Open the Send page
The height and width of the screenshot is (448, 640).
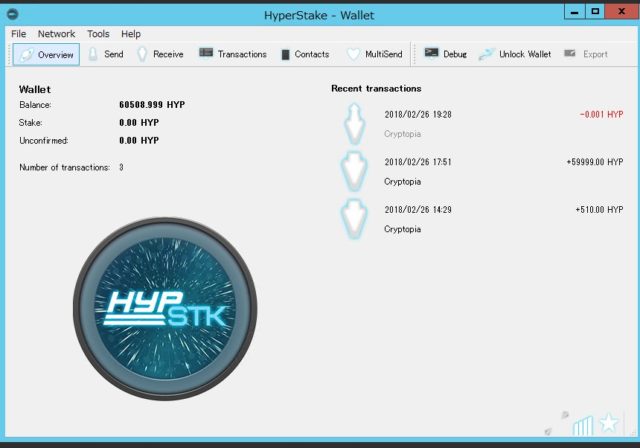(x=105, y=54)
